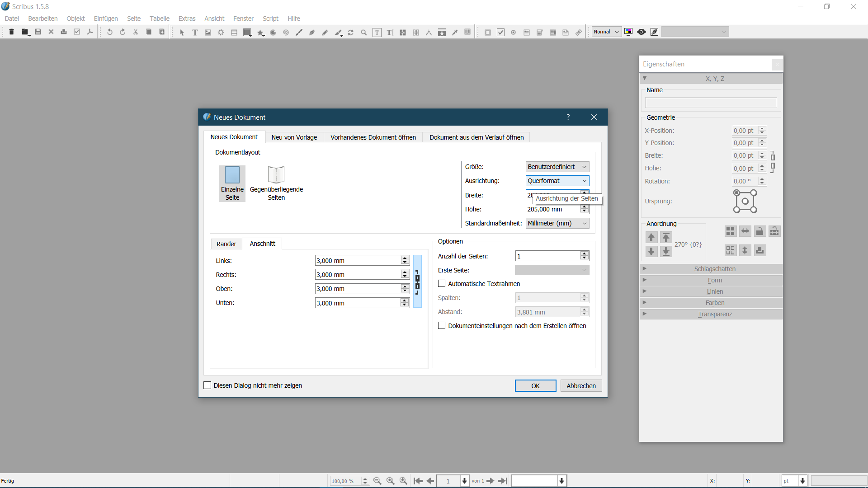Click the Abbrechen button
This screenshot has width=868, height=488.
point(581,386)
